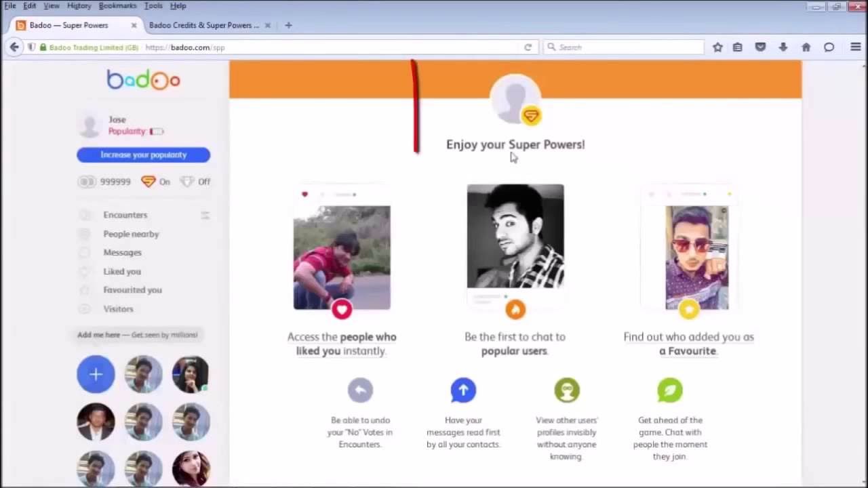This screenshot has height=488, width=868.
Task: Click the sunglasses man photo
Action: click(x=697, y=258)
